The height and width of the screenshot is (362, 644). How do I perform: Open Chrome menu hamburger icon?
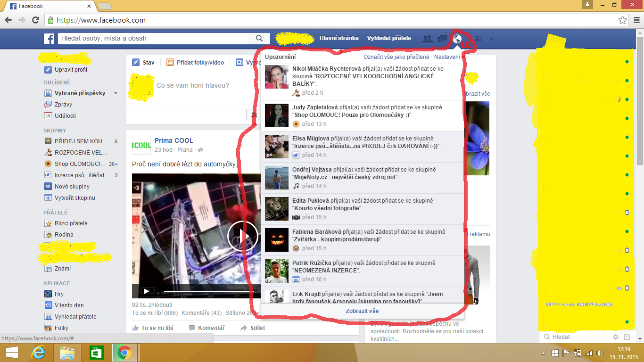[636, 20]
